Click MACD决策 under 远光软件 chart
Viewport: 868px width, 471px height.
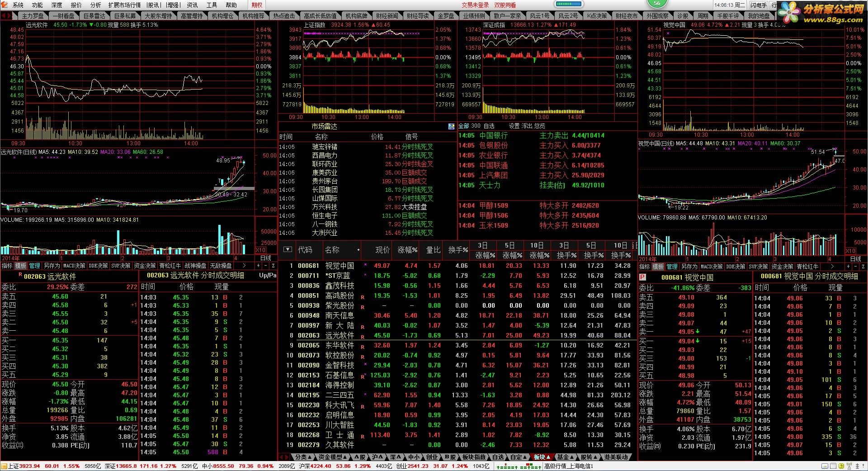(74, 266)
